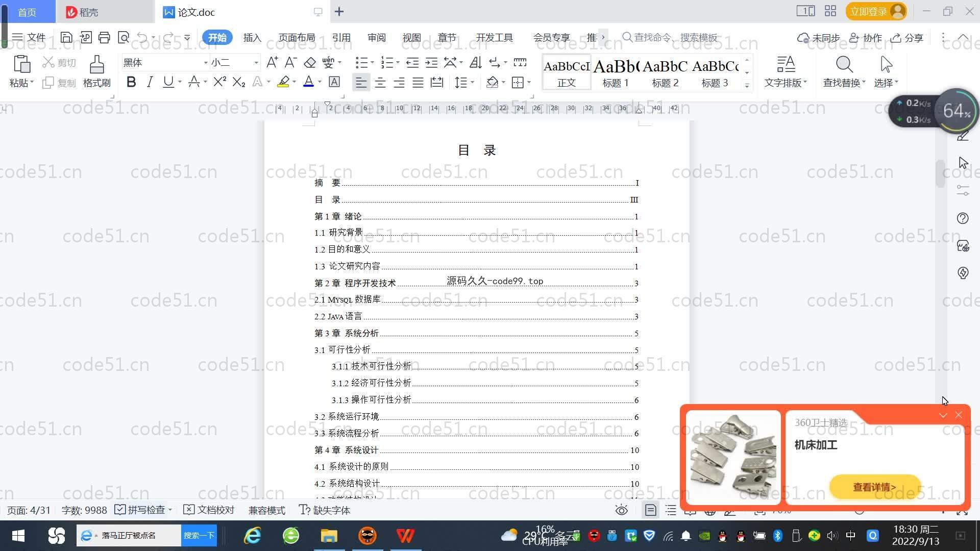Toggle Align Left paragraph
Viewport: 980px width, 551px height.
pyautogui.click(x=361, y=82)
